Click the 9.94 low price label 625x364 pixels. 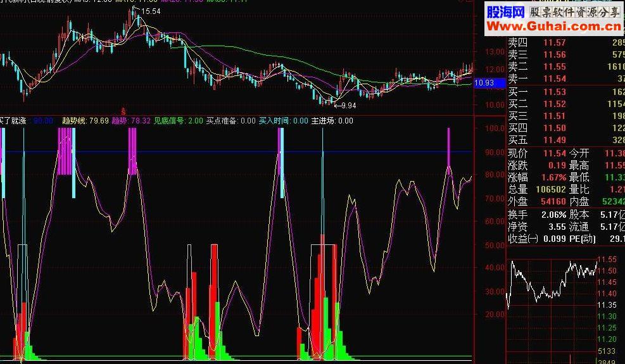[348, 106]
